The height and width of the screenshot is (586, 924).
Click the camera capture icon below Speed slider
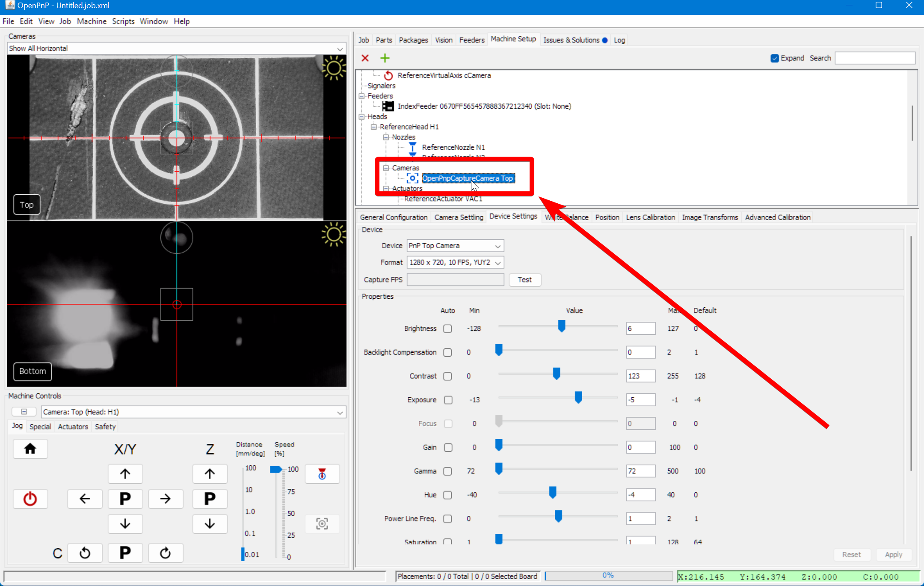[x=322, y=523]
